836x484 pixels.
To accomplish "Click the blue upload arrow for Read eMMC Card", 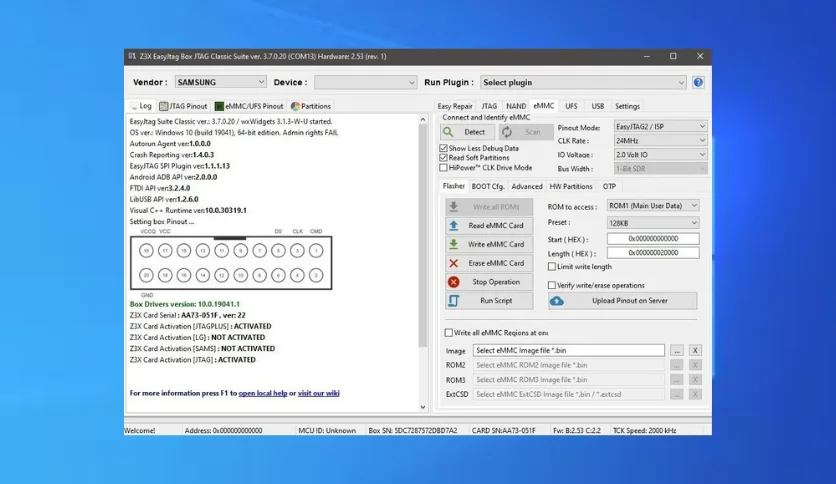I will click(x=454, y=225).
